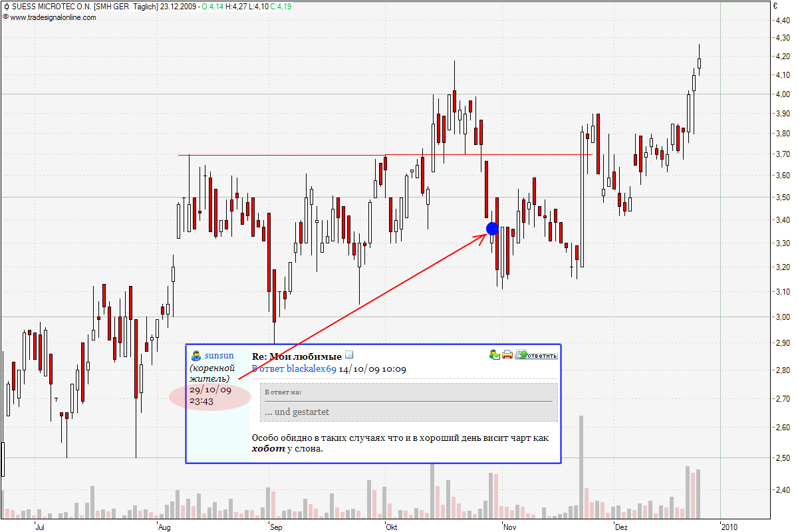Click the highlighted 29/10/09 23:43 post date

coord(210,396)
